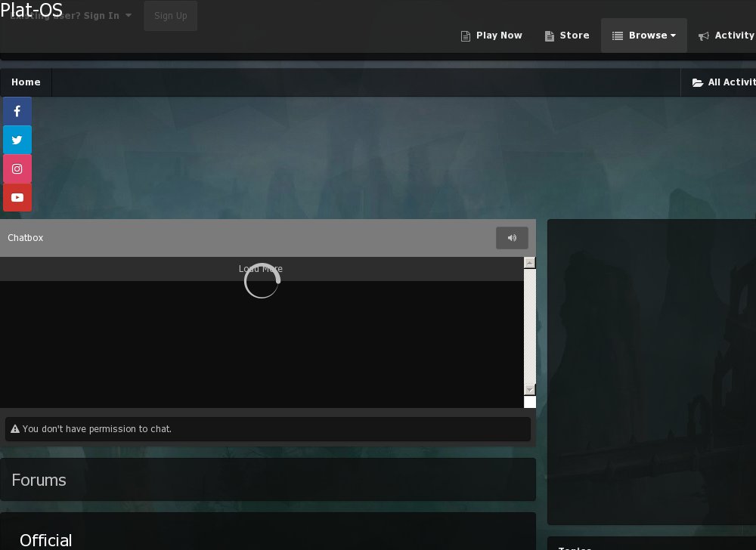Click the chatbox vertical scrollbar track
Screen dimensions: 756x550
click(529, 326)
